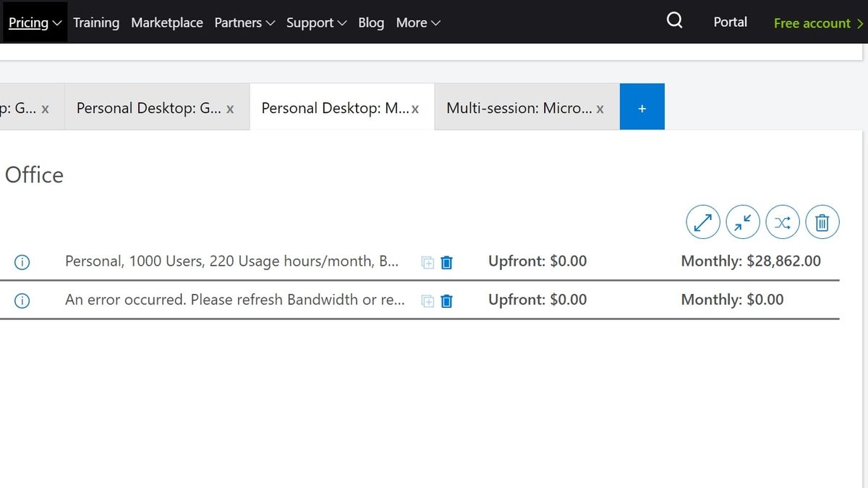Delete the errored Bandwidth line item
This screenshot has width=868, height=488.
(x=446, y=301)
